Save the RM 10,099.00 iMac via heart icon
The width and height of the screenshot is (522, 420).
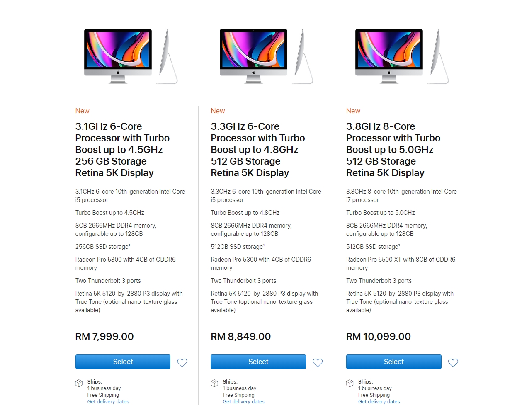point(453,363)
